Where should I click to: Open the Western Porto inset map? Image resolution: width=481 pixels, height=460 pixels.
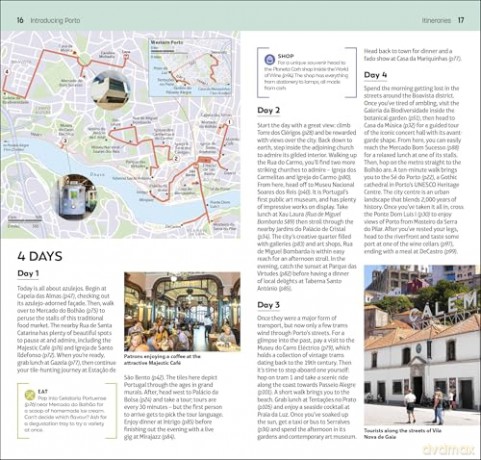[x=190, y=68]
